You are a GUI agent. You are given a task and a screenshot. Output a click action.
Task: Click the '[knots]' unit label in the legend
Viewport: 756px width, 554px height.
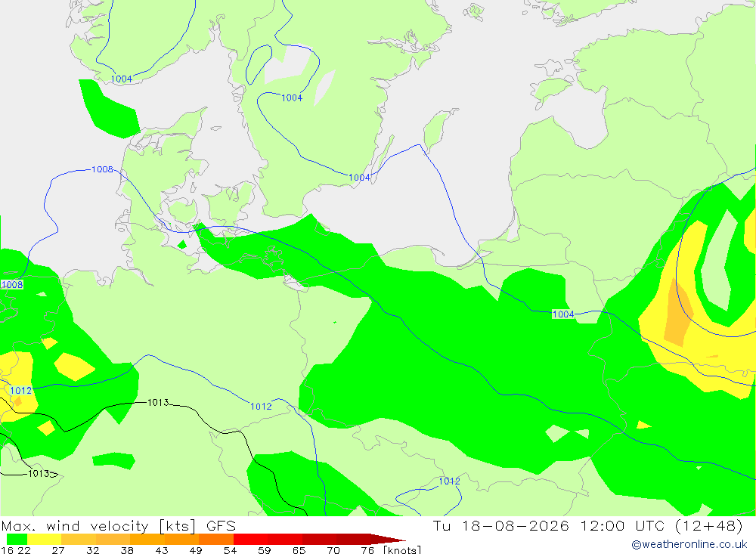coord(402,549)
